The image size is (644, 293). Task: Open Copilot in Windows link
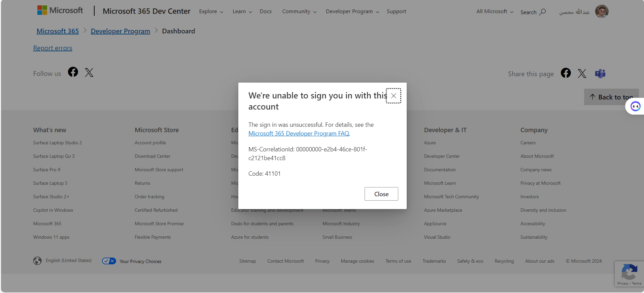[53, 210]
